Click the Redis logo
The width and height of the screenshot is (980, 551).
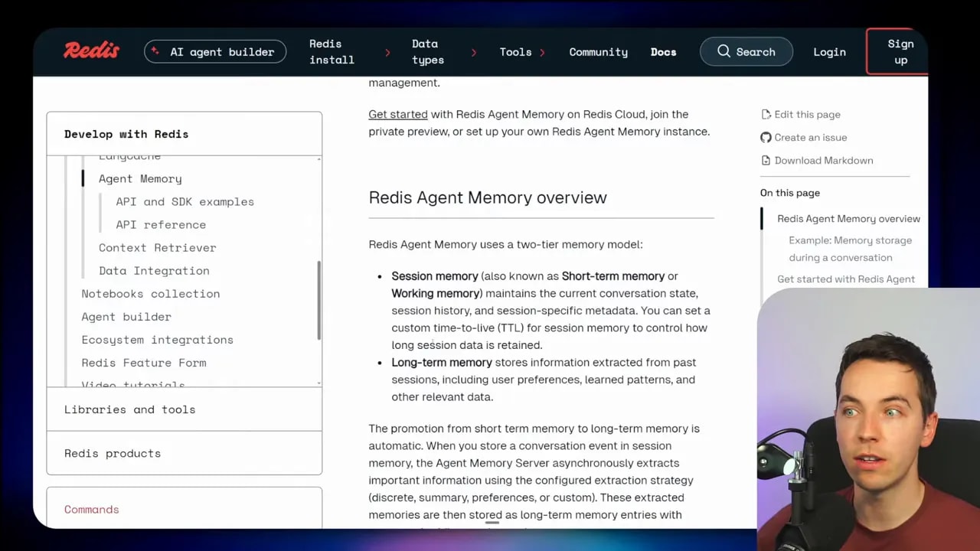tap(91, 51)
